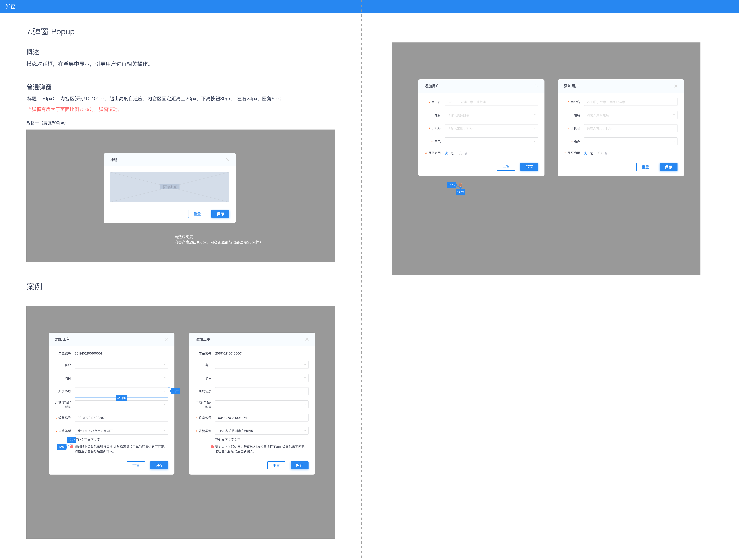Open 角色 dropdown in left 添加用户 dialog
The image size is (739, 560).
491,142
